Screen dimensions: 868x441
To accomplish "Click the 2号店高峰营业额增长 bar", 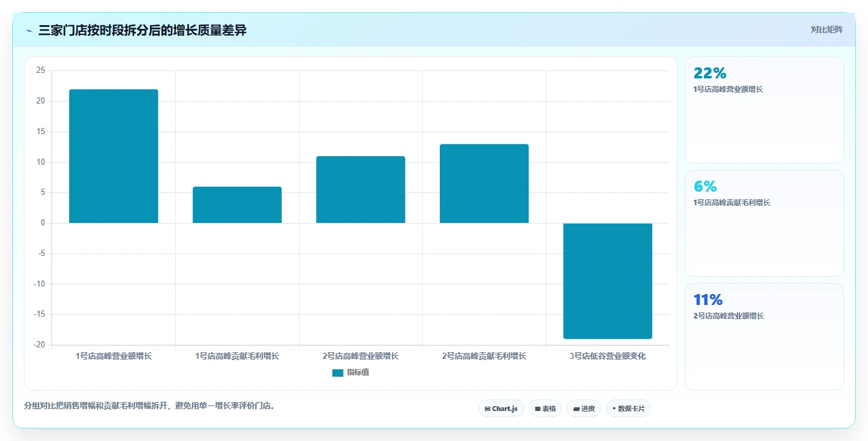I will (x=360, y=190).
